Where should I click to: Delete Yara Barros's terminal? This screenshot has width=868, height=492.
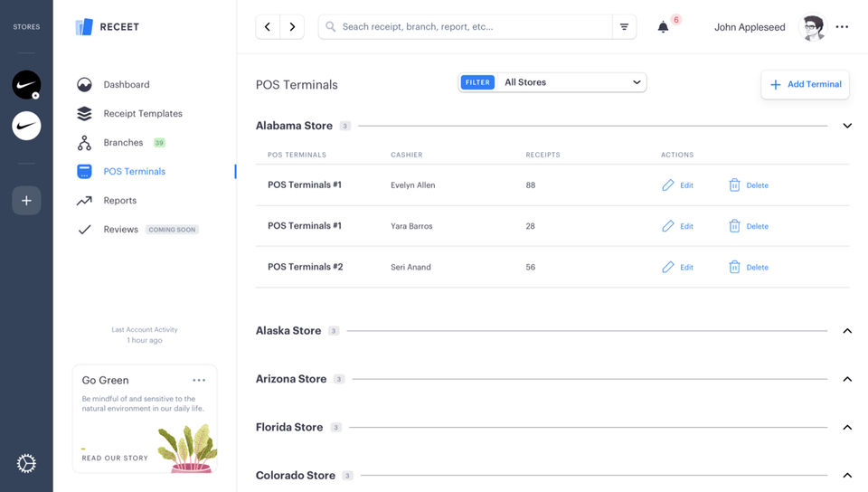pos(749,226)
